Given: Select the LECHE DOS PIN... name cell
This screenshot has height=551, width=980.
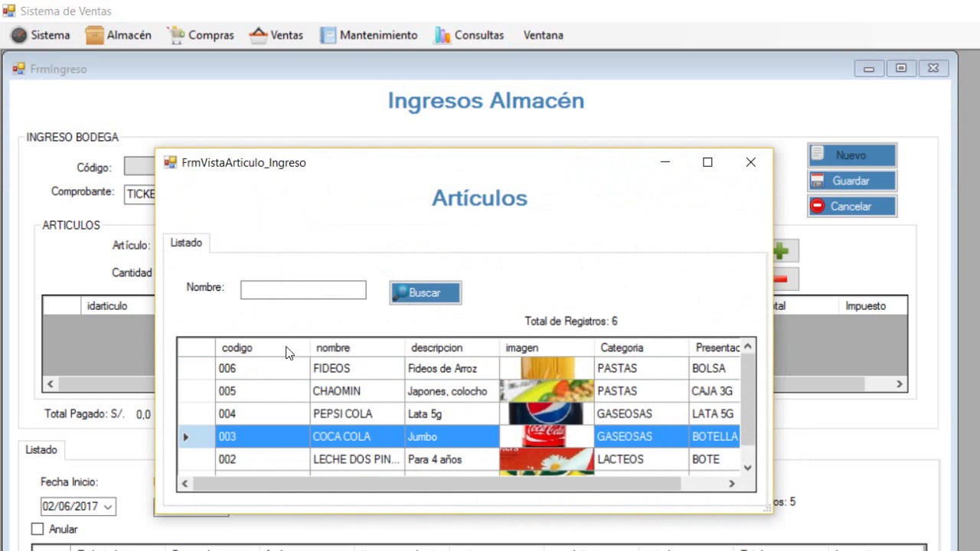Looking at the screenshot, I should tap(357, 459).
